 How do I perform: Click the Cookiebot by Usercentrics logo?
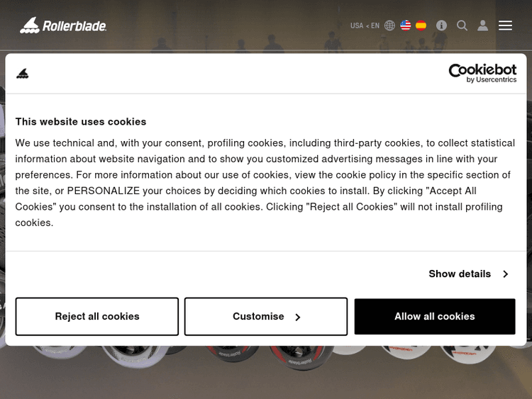point(482,73)
